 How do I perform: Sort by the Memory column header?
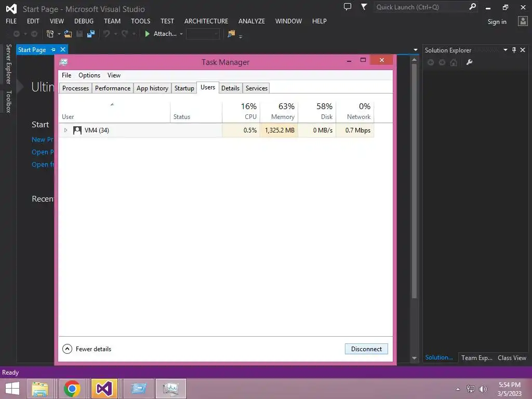(x=279, y=111)
